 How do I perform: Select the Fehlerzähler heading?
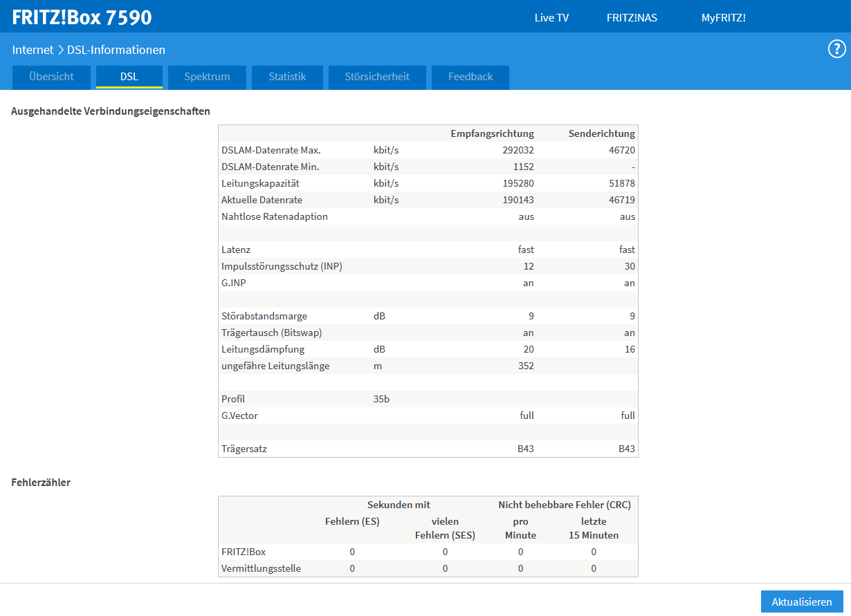[x=41, y=483]
